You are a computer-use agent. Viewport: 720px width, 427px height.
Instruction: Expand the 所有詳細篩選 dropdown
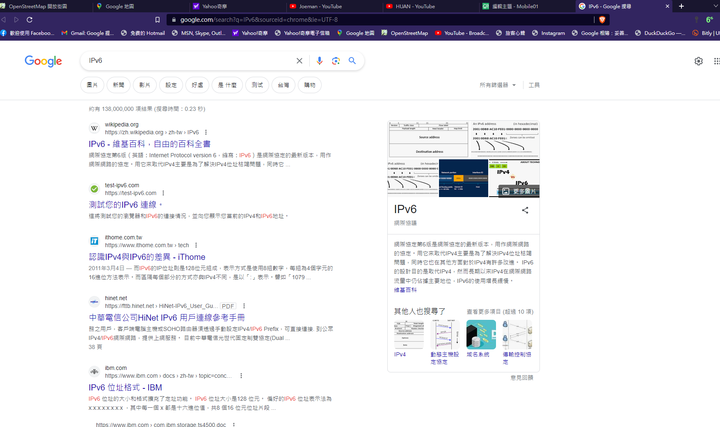point(497,85)
